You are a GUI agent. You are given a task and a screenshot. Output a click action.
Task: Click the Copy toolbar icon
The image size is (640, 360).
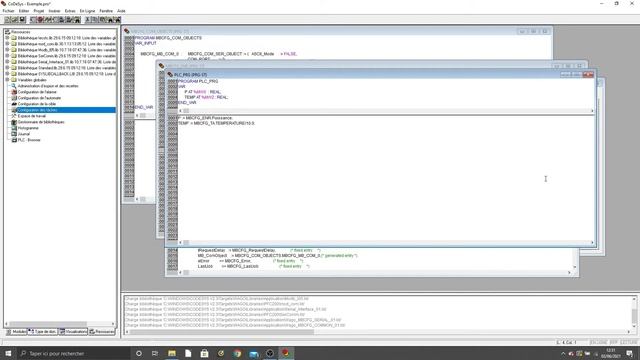click(95, 20)
